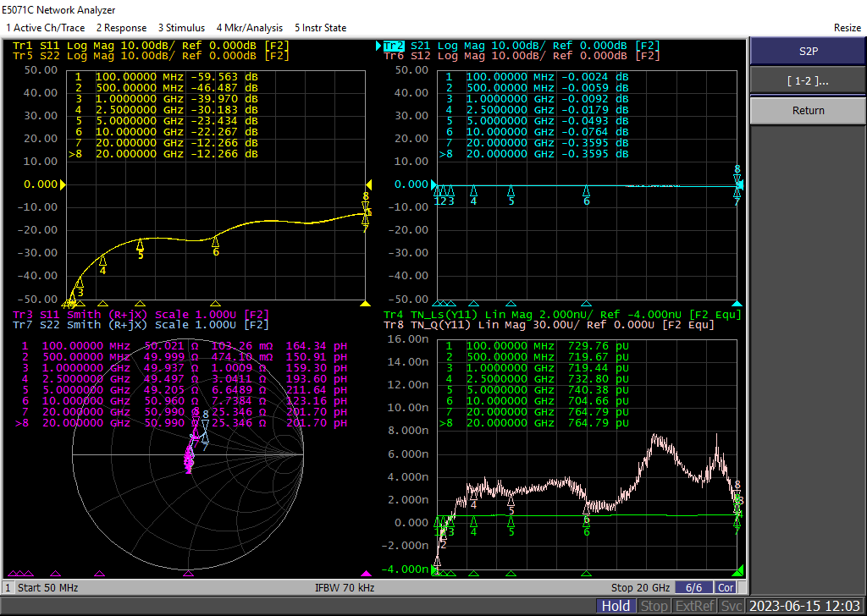Screen dimensions: 867x616
Task: Select marker 6 on the S21 trace
Action: 586,195
